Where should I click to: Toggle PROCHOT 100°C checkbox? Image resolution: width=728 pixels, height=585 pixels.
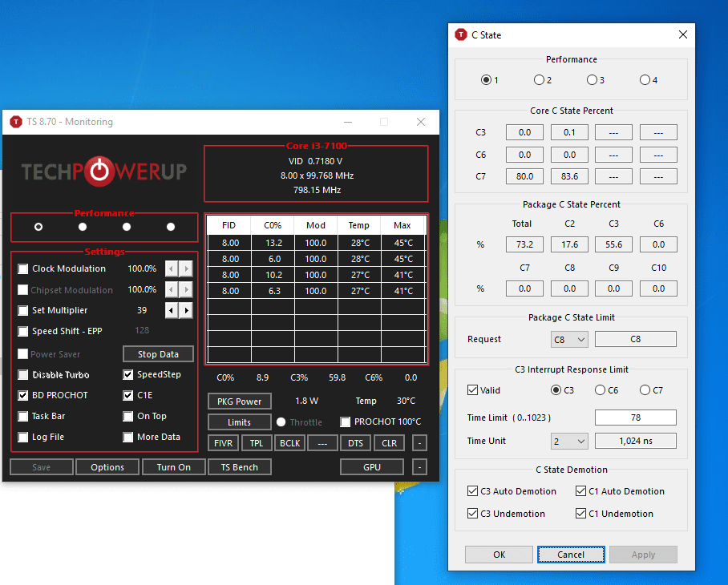tap(345, 422)
